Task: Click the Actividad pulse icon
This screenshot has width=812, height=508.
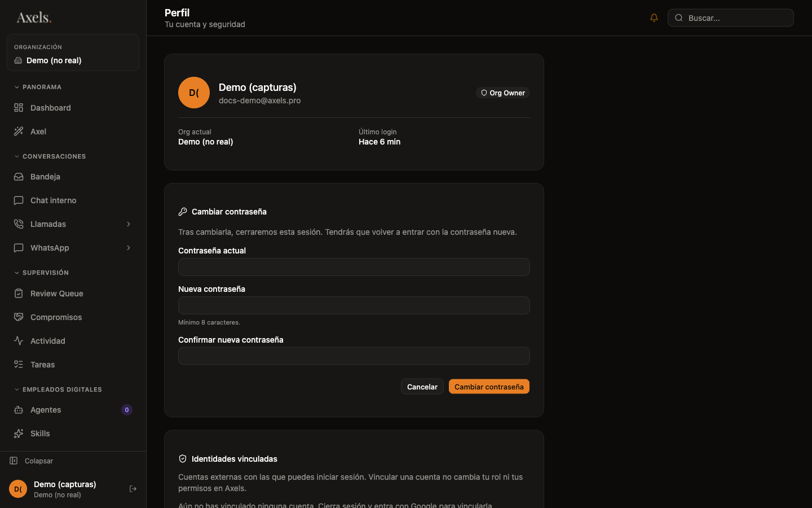Action: coord(19,340)
